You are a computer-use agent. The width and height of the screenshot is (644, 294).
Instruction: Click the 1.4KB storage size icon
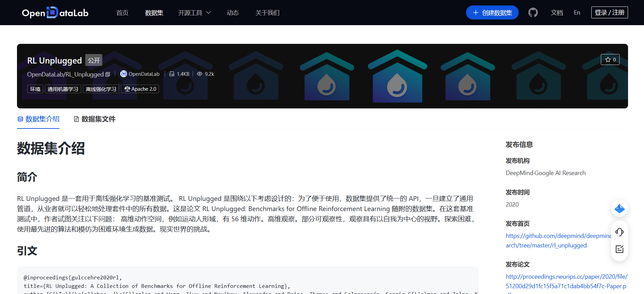[172, 74]
